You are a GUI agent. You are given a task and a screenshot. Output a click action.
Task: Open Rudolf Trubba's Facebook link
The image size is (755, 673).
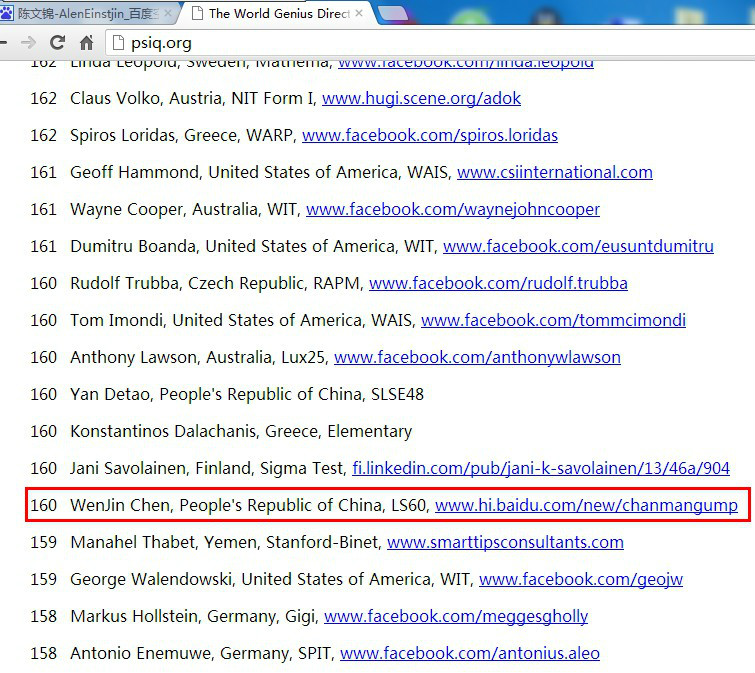(498, 283)
